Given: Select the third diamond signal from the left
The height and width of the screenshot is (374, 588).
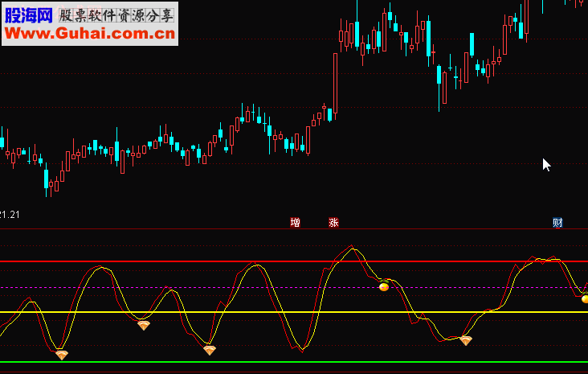Looking at the screenshot, I should click(210, 351).
